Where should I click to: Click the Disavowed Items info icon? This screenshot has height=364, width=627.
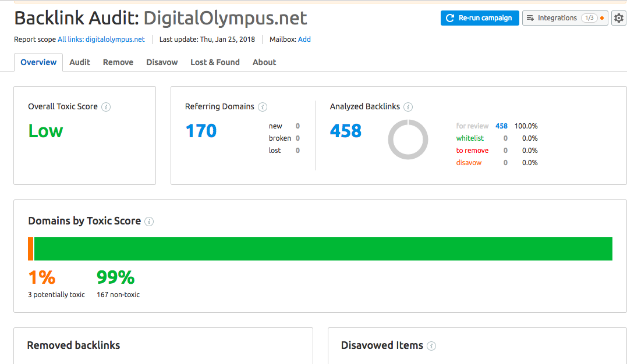point(431,346)
